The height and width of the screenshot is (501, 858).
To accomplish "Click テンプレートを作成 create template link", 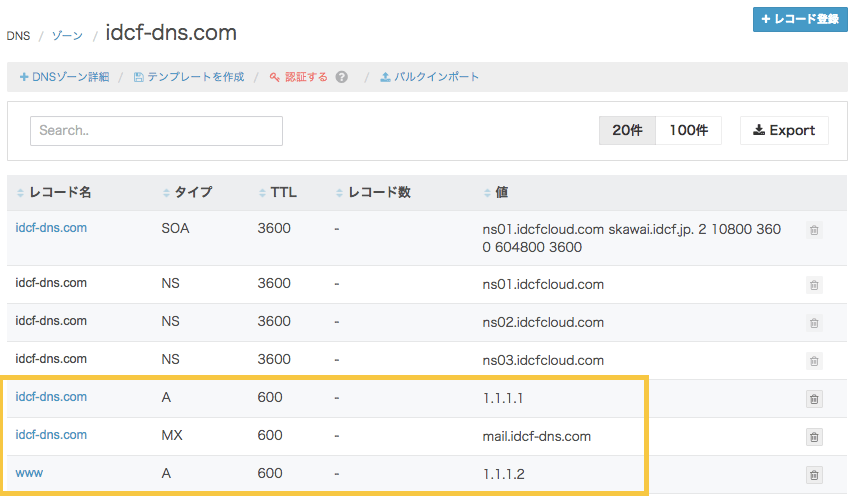I will [x=189, y=77].
